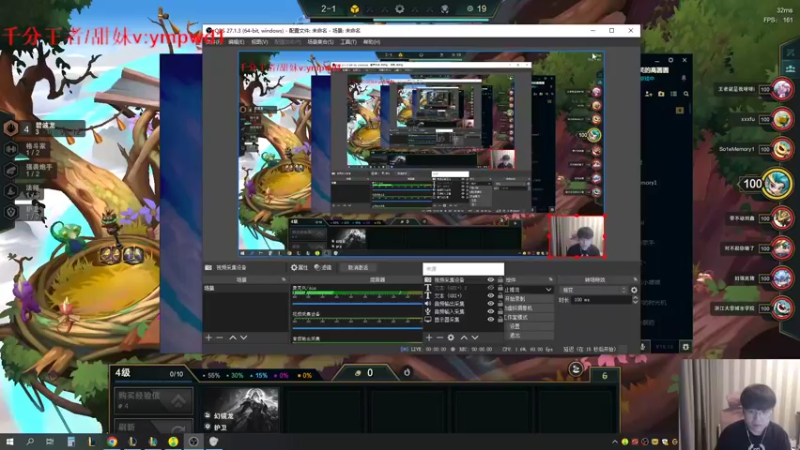Undock the Scene Transitions panel

(x=635, y=280)
